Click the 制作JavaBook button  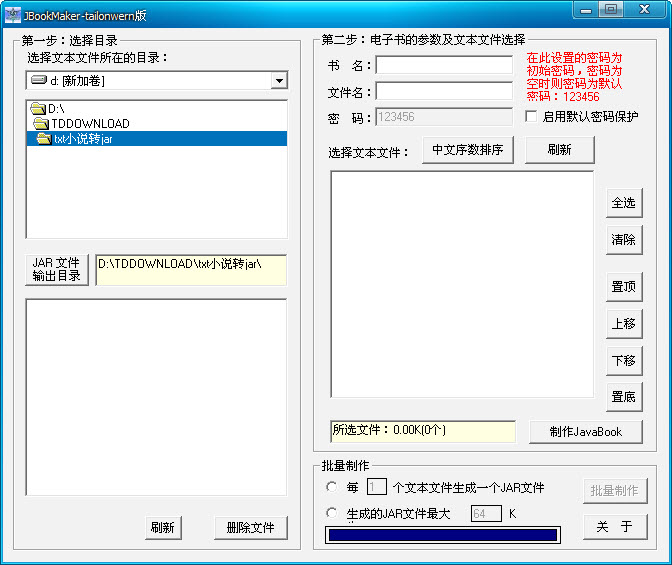pyautogui.click(x=585, y=432)
